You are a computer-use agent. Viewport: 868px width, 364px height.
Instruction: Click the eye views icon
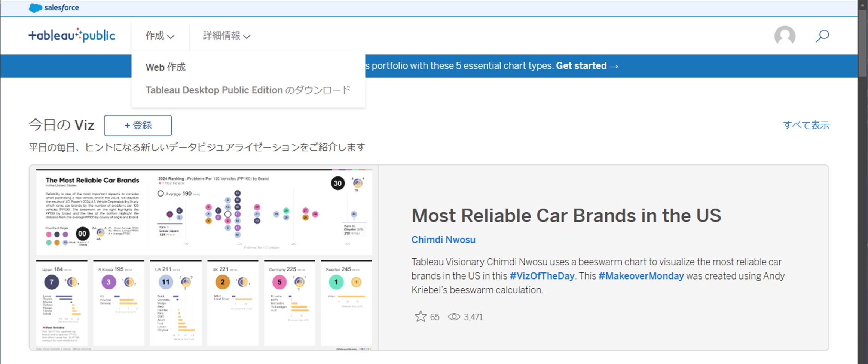454,317
